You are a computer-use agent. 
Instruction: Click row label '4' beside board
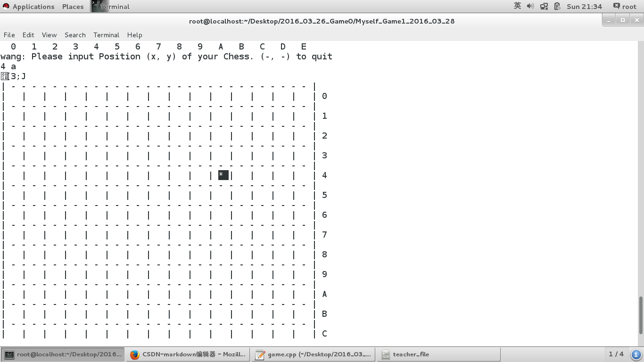coord(324,175)
